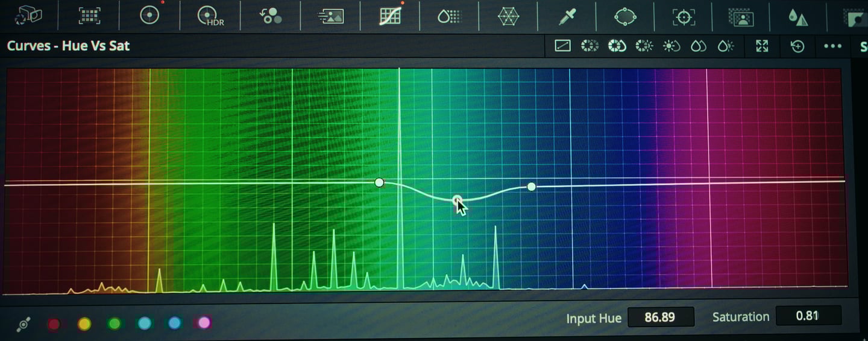The width and height of the screenshot is (868, 341).
Task: Switch to Sat Vs Sat curve
Action: tap(699, 46)
